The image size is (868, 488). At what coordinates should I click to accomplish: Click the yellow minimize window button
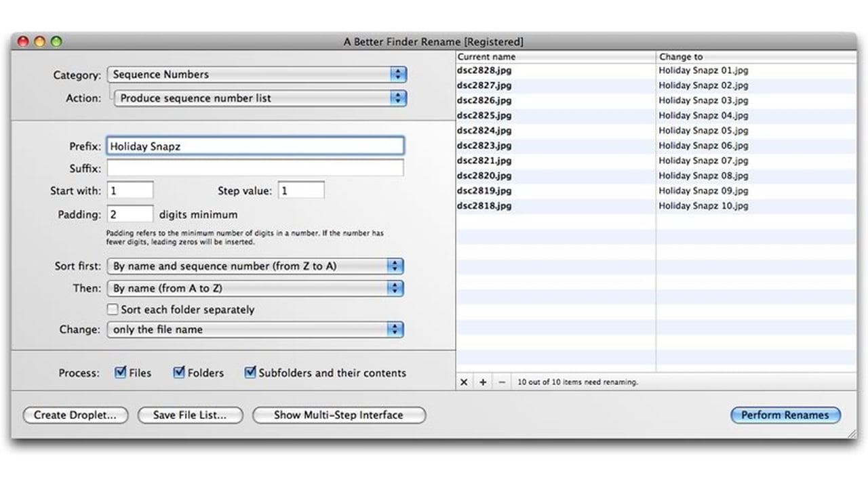pyautogui.click(x=39, y=41)
